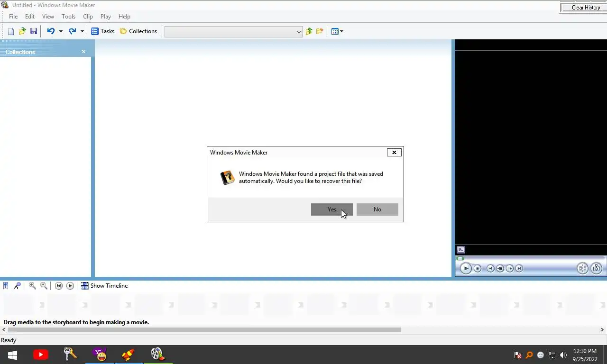Close the Collections pane

pyautogui.click(x=83, y=52)
